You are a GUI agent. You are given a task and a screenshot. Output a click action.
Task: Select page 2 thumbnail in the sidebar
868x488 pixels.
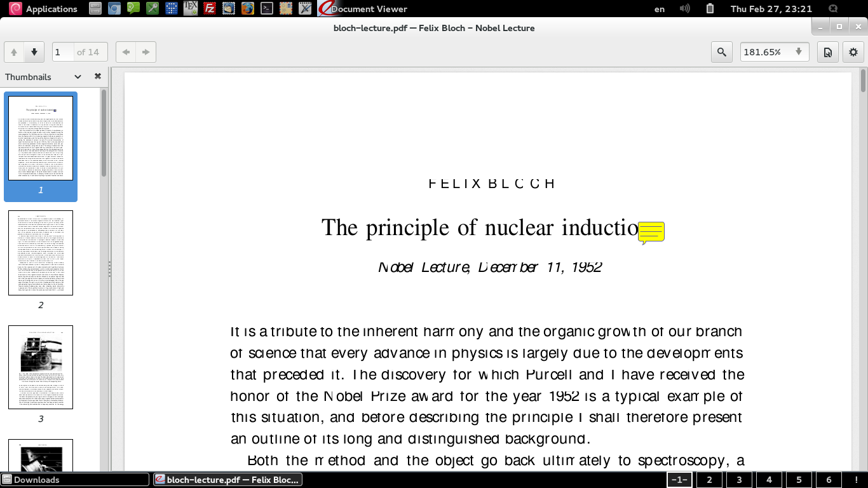click(x=41, y=253)
